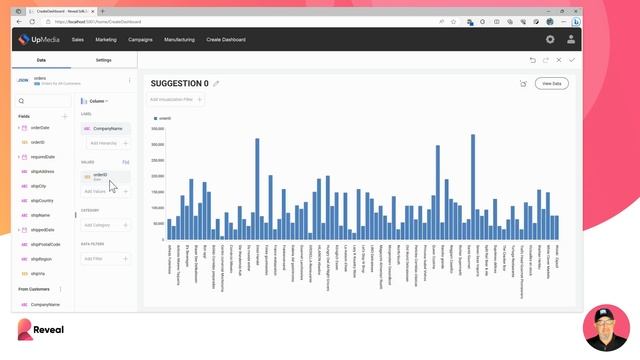Edit the SUGGESTION 0 title pencil

(216, 84)
